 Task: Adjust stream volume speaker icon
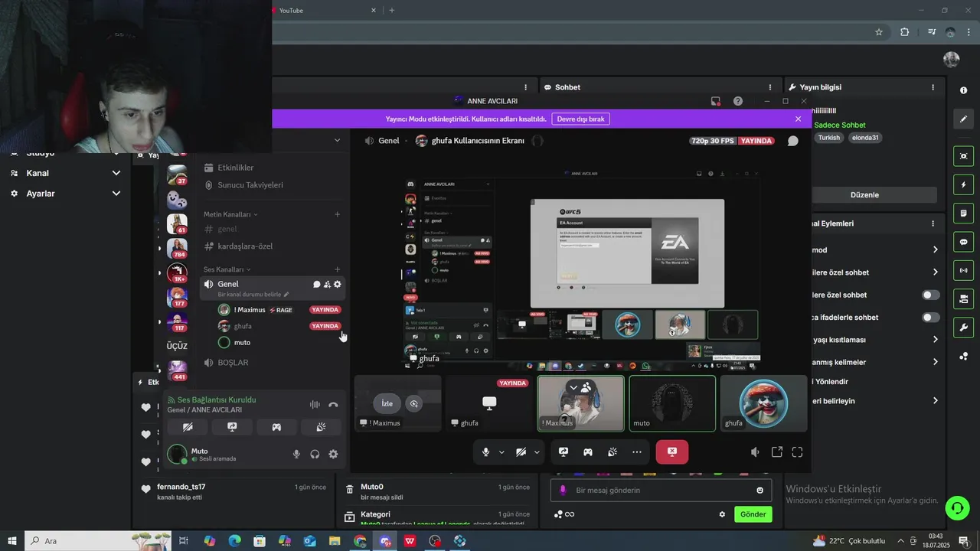point(755,452)
